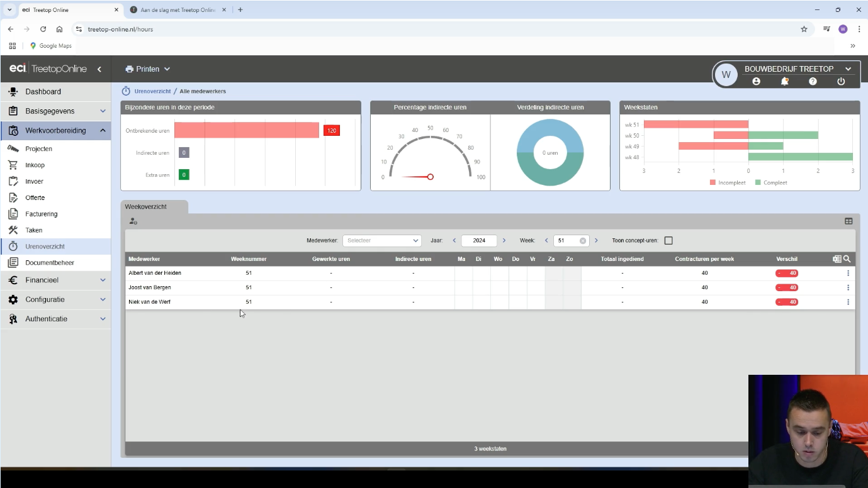Expand the Financieel menu
868x488 pixels.
[x=43, y=280]
